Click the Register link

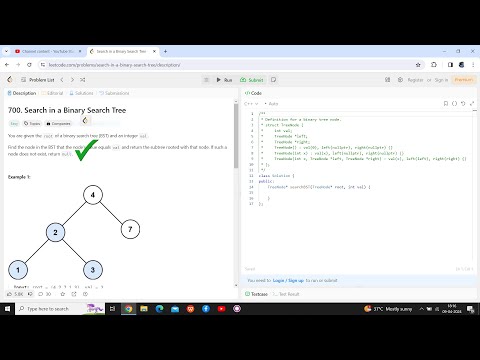coord(415,80)
